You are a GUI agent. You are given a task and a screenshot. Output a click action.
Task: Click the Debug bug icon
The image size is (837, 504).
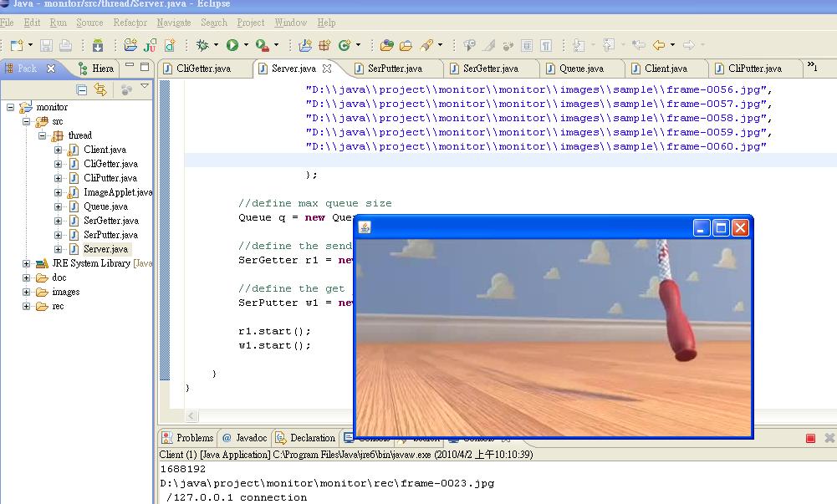[x=202, y=45]
